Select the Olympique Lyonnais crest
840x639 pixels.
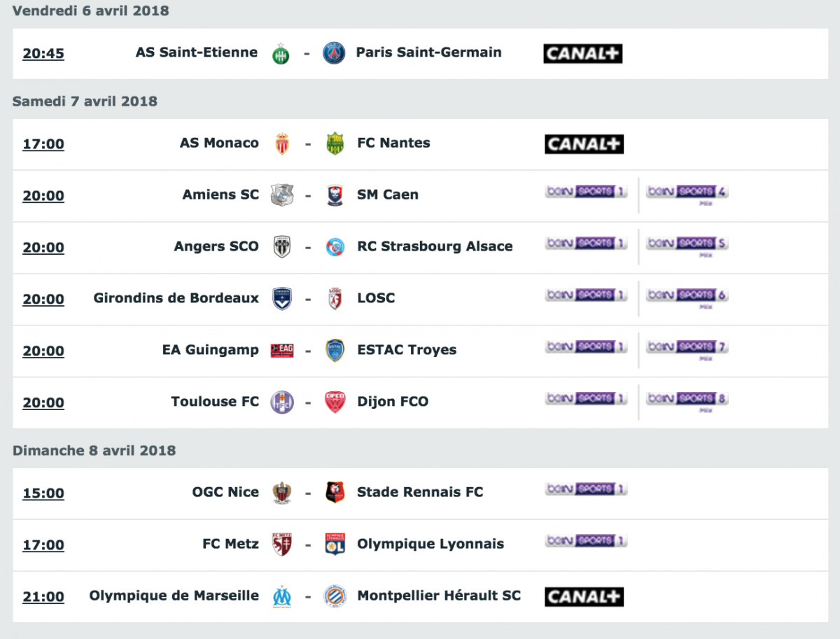[x=335, y=545]
